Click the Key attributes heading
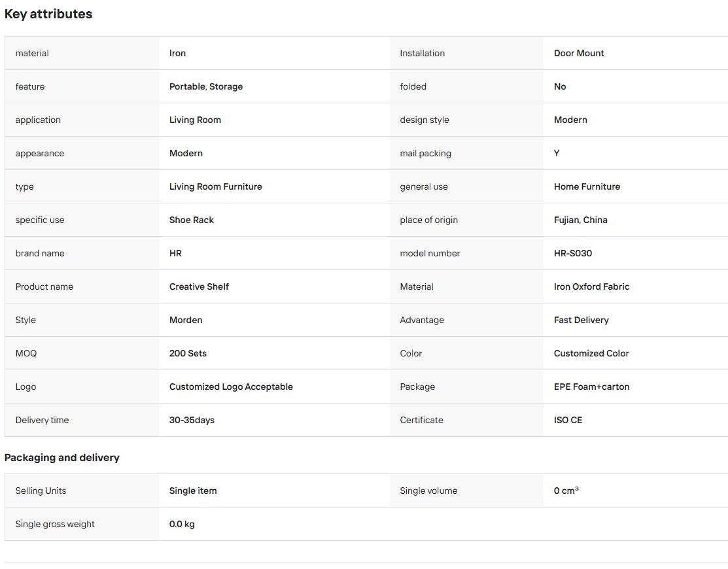 click(48, 14)
